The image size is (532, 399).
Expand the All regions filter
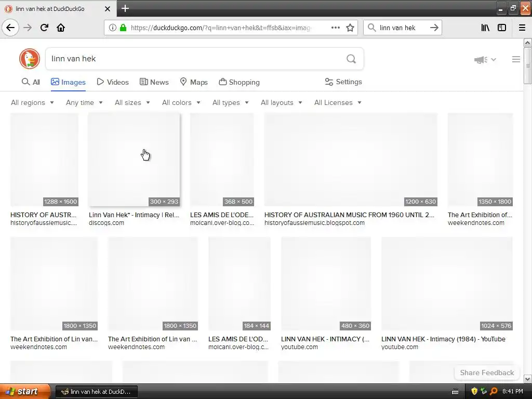32,102
